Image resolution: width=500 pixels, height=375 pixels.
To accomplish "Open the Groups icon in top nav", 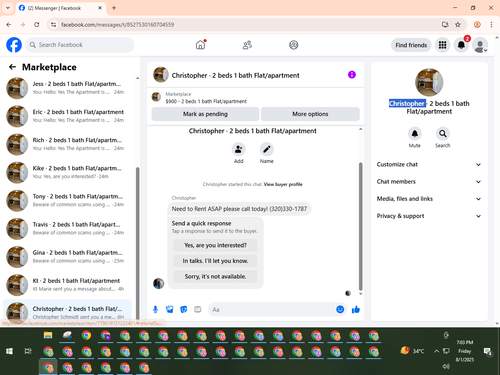I will pyautogui.click(x=294, y=45).
